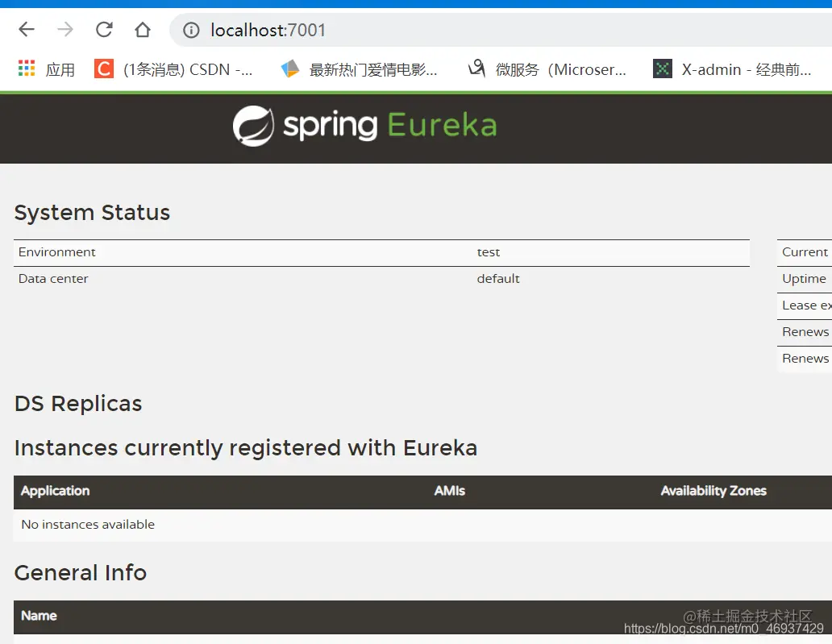Click the AMIs column header
Image resolution: width=832 pixels, height=644 pixels.
[449, 491]
